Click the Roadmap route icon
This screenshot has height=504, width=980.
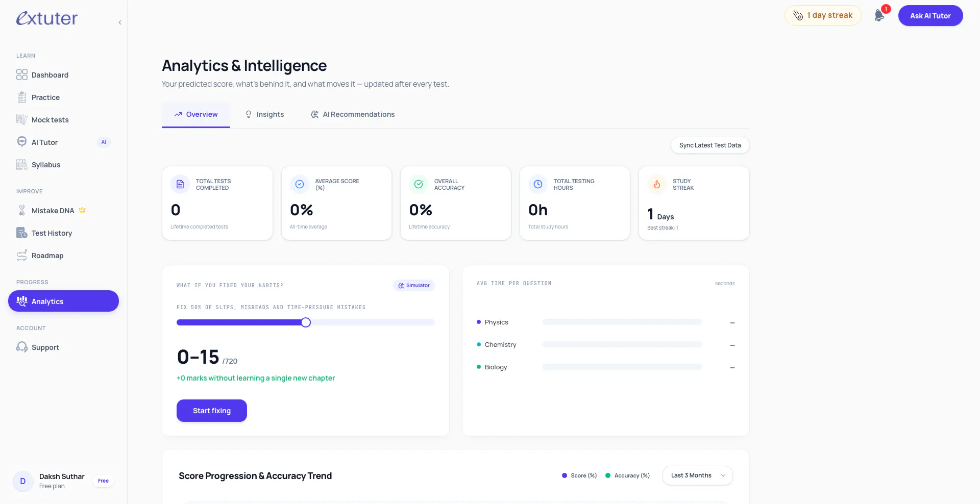21,255
